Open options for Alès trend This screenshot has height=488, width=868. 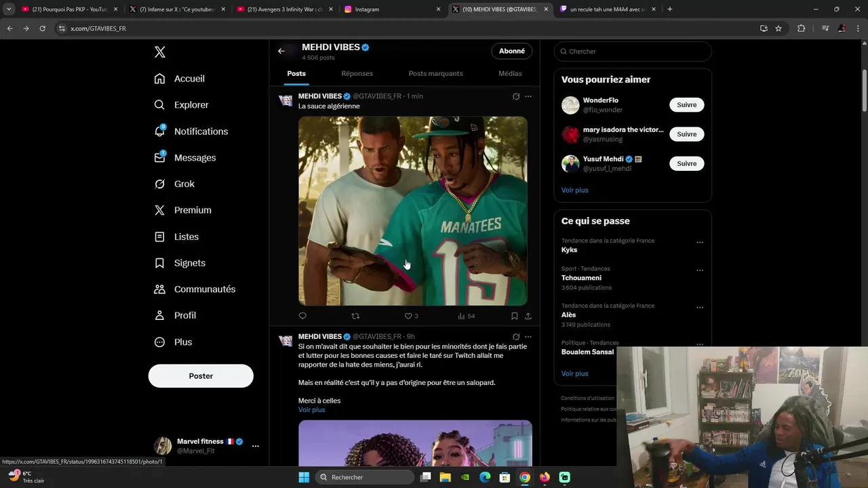(x=700, y=308)
